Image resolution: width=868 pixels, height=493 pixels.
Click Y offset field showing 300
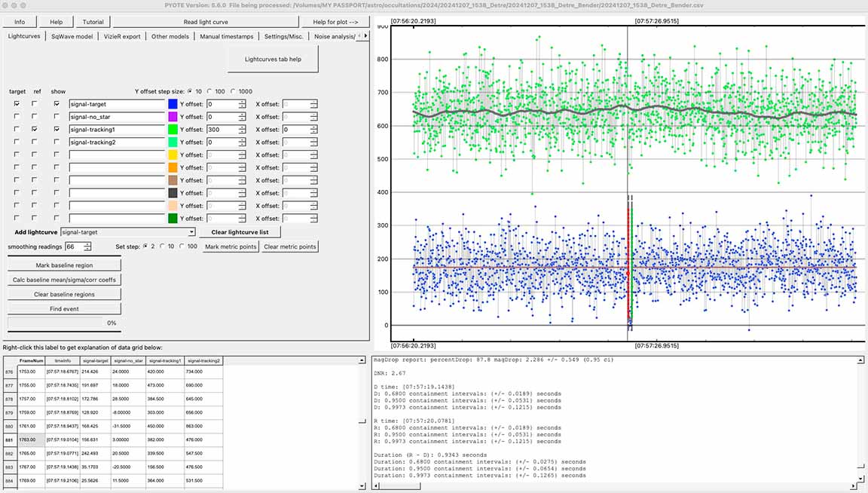point(222,130)
